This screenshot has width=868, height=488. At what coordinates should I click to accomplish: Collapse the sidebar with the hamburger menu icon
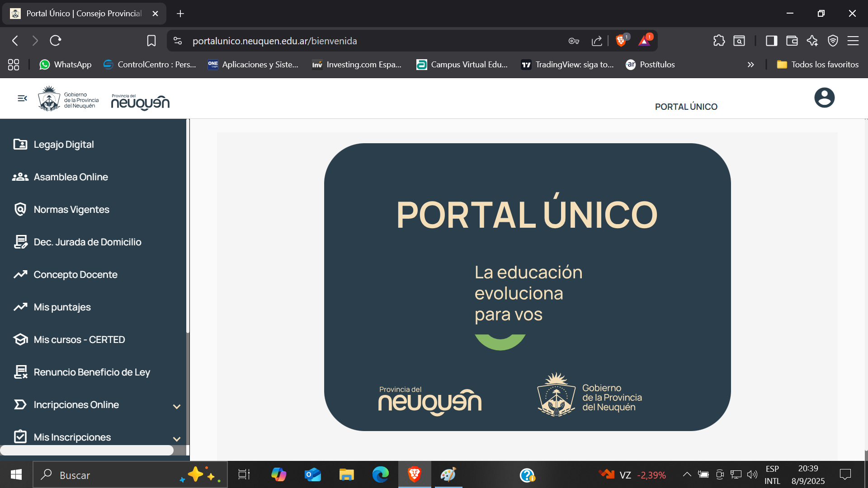[22, 98]
